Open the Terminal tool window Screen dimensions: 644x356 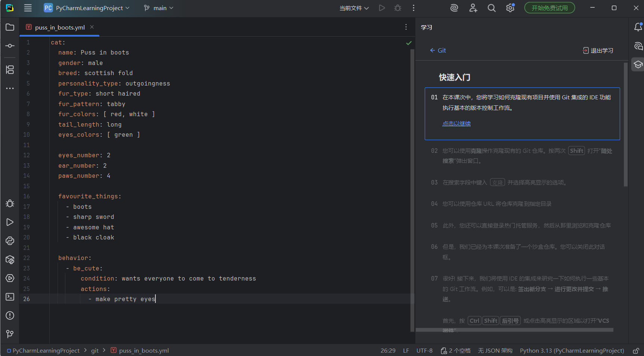point(10,297)
